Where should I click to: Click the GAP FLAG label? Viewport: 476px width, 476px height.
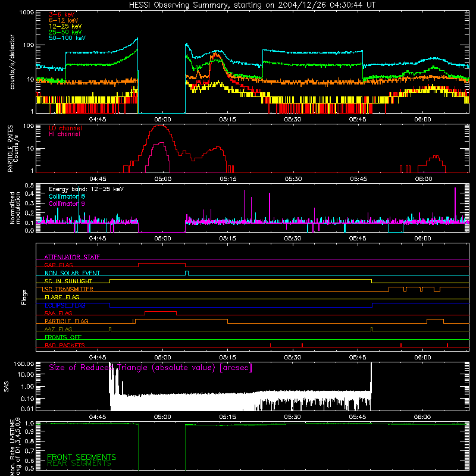(58, 265)
